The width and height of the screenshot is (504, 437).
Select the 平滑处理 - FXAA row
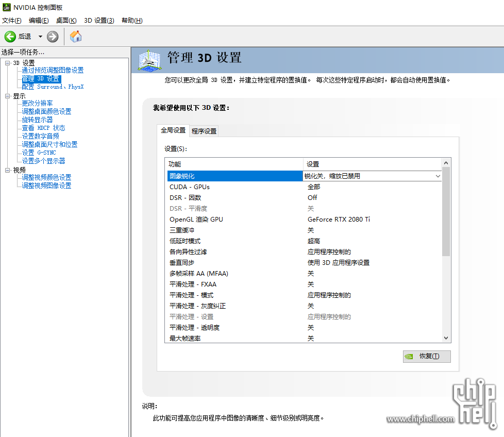click(305, 284)
